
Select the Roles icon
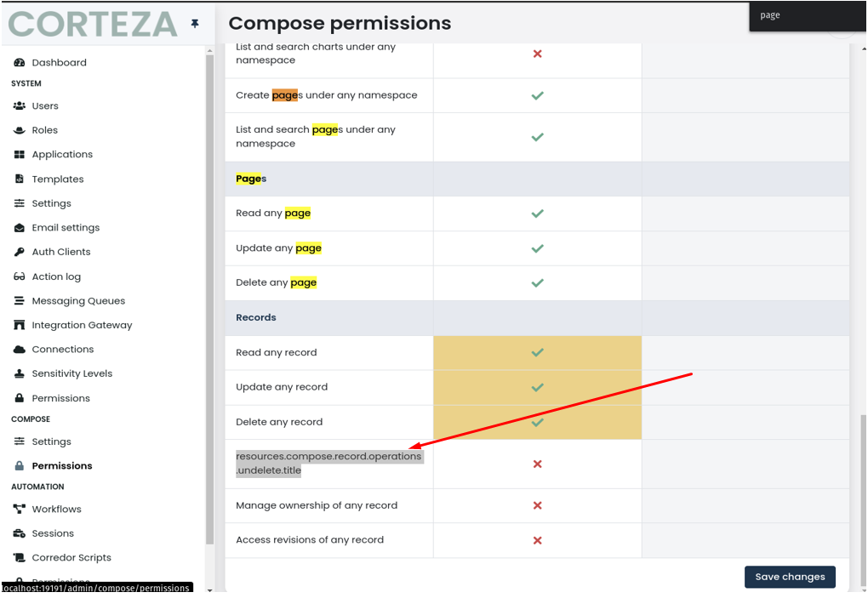(x=17, y=129)
